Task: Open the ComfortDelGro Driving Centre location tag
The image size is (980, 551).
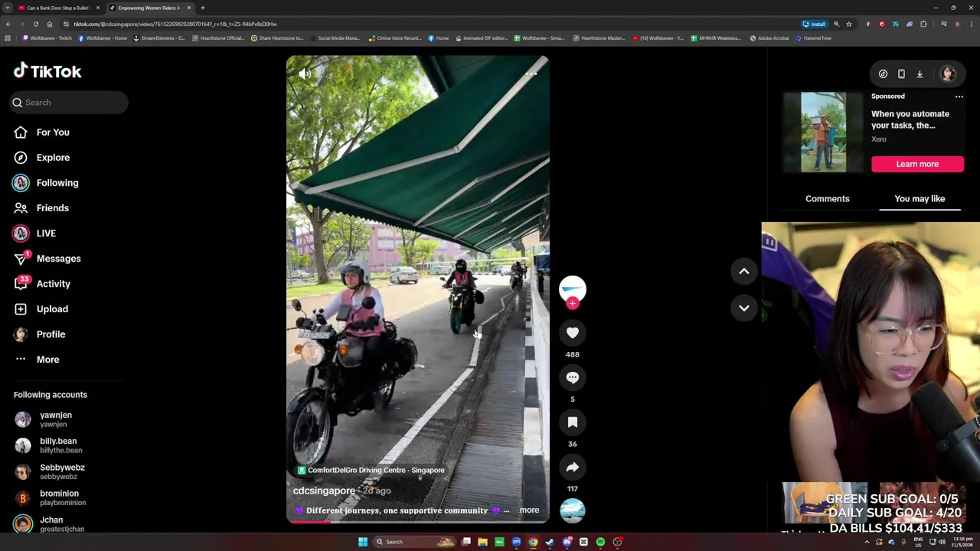Action: tap(371, 470)
